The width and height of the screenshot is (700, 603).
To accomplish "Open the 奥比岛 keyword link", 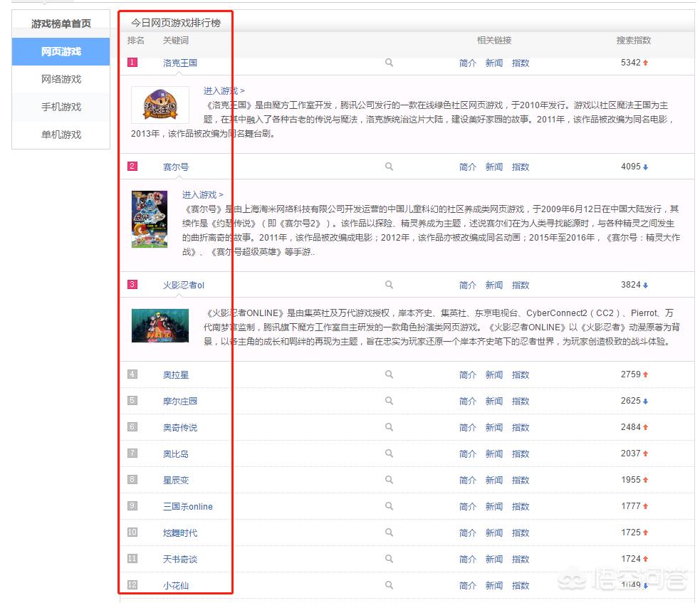I will pos(175,453).
